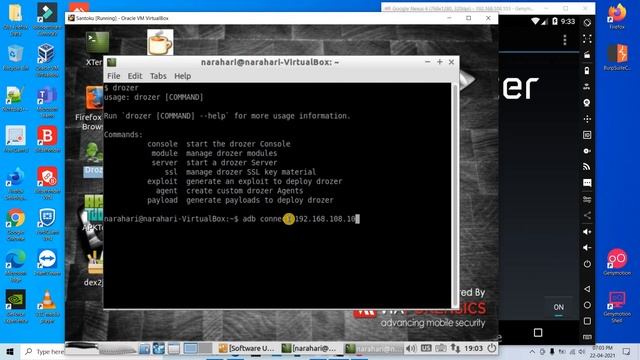Click the Santoku panel network arrows icon
640x360 pixels.
click(x=455, y=348)
